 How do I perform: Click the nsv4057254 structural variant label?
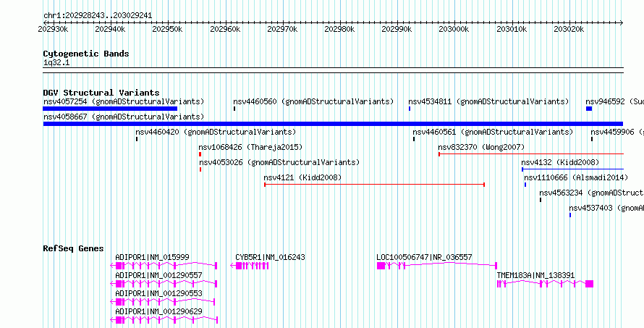124,101
